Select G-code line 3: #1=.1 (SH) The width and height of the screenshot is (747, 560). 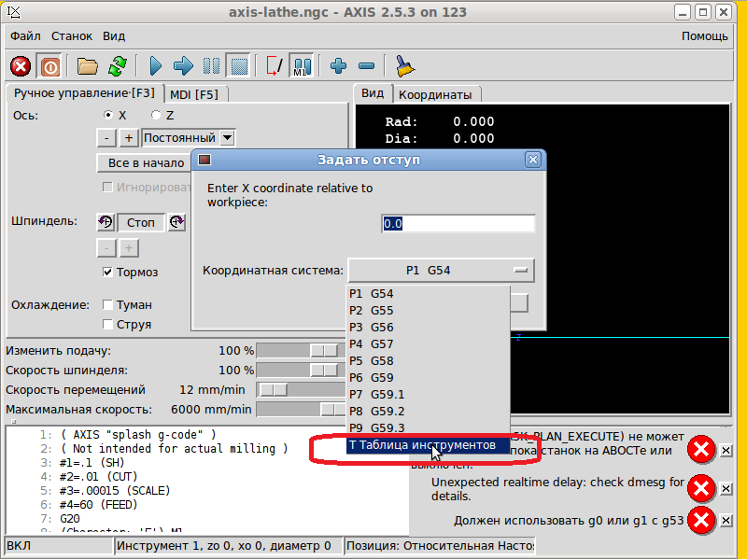(92, 463)
